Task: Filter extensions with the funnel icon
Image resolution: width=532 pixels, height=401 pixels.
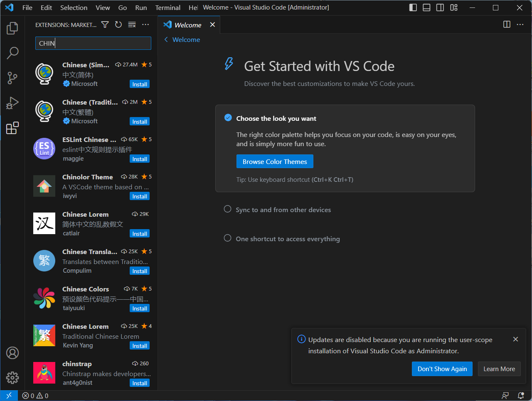Action: (x=105, y=25)
